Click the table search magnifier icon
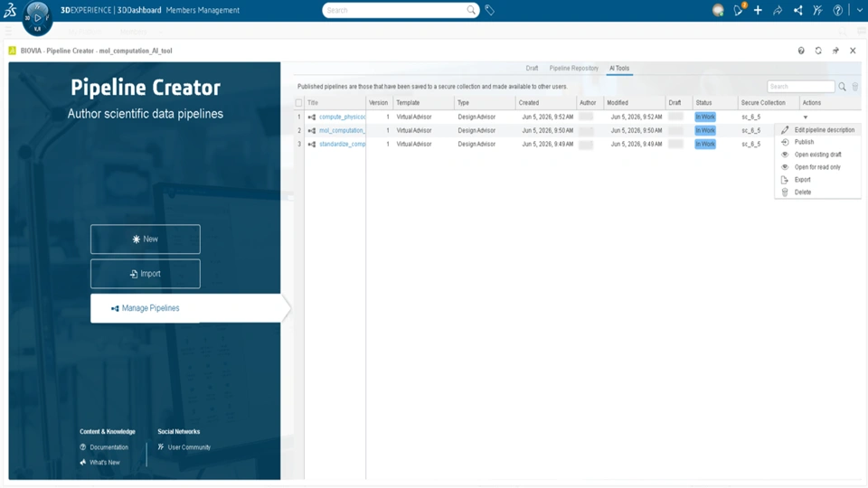This screenshot has height=488, width=868. tap(842, 87)
